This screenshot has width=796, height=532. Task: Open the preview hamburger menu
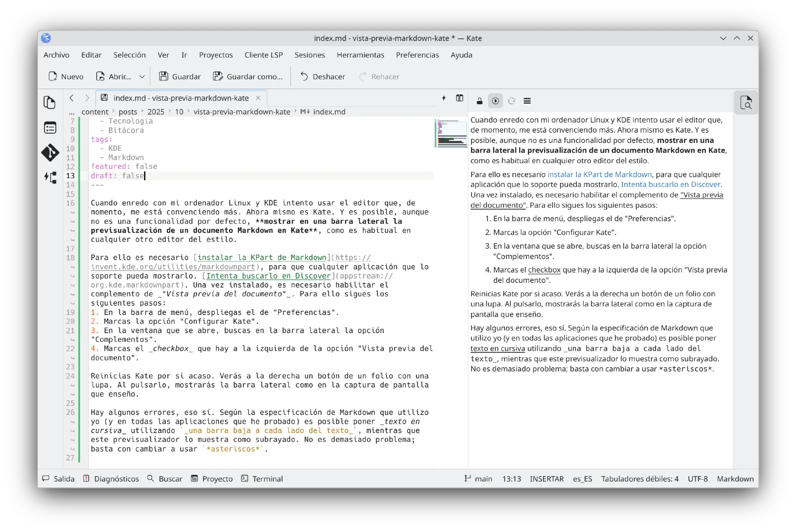(527, 101)
